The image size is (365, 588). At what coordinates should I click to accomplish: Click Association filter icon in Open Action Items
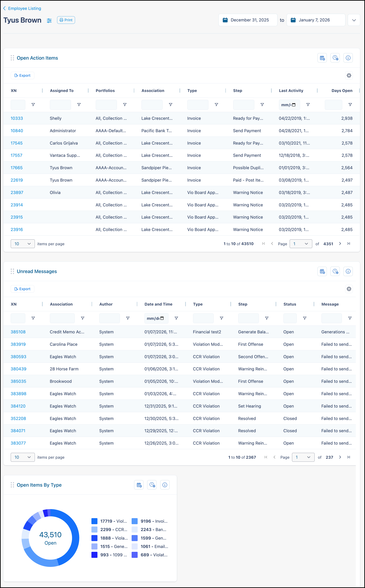171,105
